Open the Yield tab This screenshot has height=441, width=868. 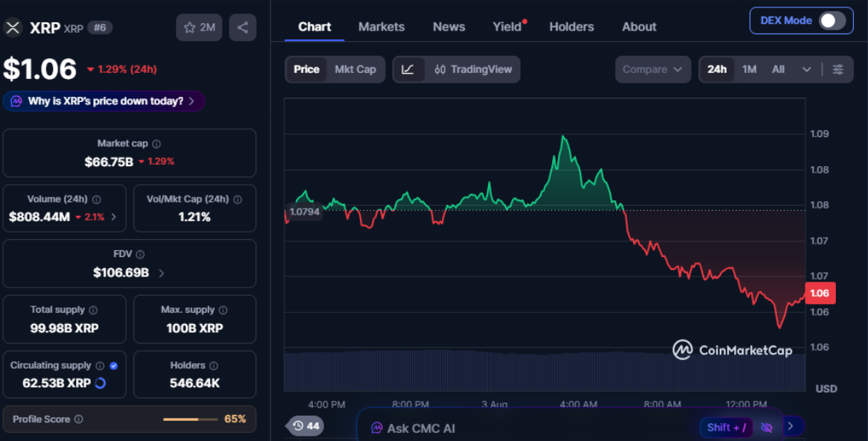pos(507,27)
